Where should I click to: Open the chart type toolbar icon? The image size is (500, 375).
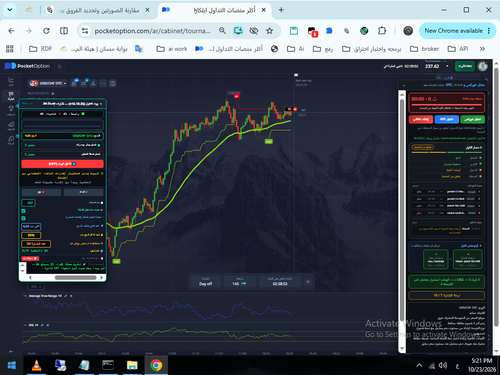tap(74, 83)
